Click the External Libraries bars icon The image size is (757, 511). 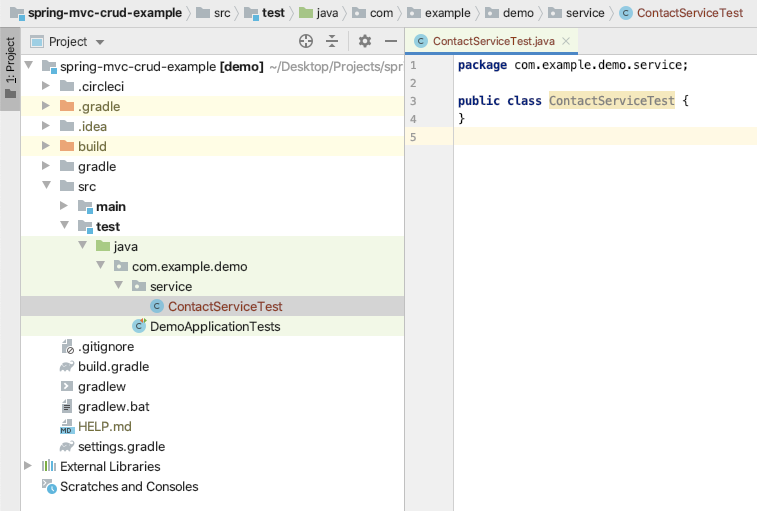(49, 466)
